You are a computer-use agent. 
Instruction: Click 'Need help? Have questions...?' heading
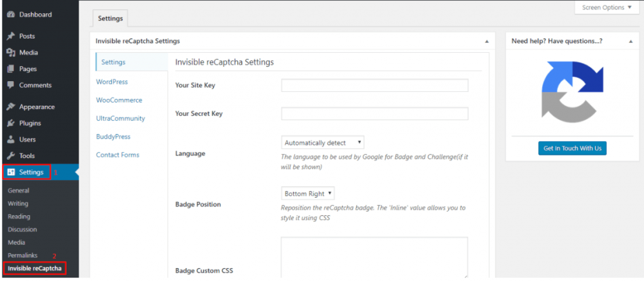coord(557,42)
